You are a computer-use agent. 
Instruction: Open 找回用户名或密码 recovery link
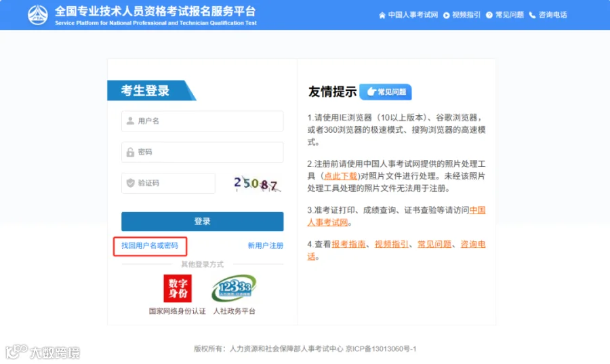pos(149,245)
